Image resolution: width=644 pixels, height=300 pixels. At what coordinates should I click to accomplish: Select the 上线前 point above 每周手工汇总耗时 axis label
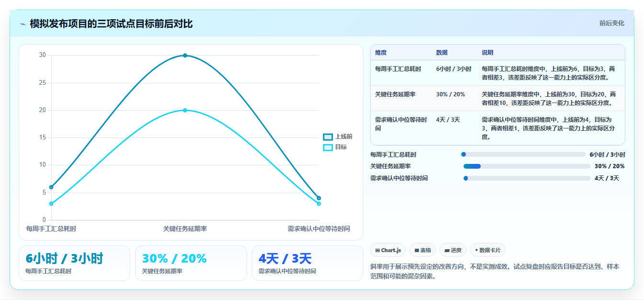(51, 187)
